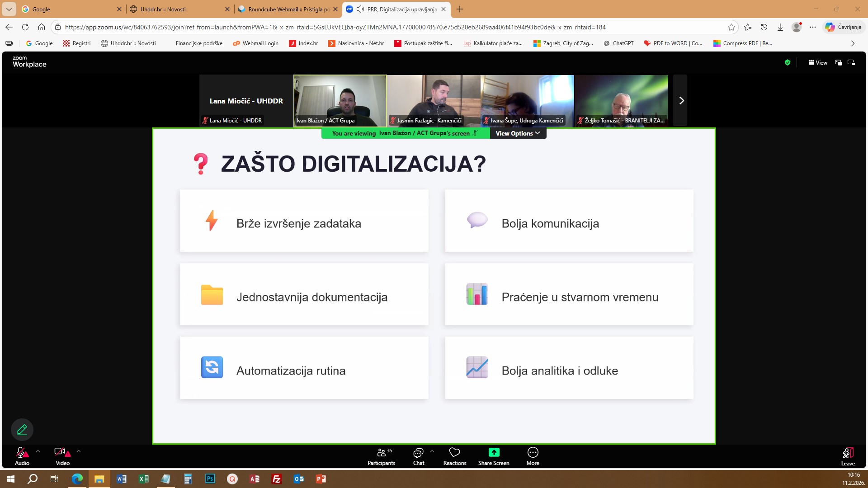This screenshot has width=868, height=488.
Task: Open the Chat icon in toolbar
Action: tap(418, 453)
